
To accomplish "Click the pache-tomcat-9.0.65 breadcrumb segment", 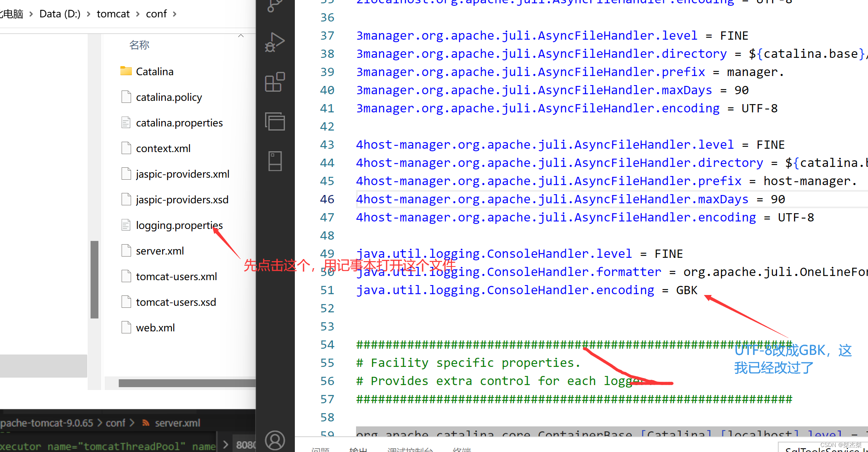I will [x=47, y=423].
